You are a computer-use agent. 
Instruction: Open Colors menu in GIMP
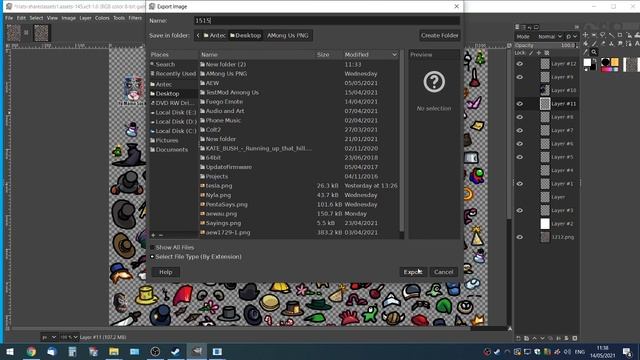point(102,18)
